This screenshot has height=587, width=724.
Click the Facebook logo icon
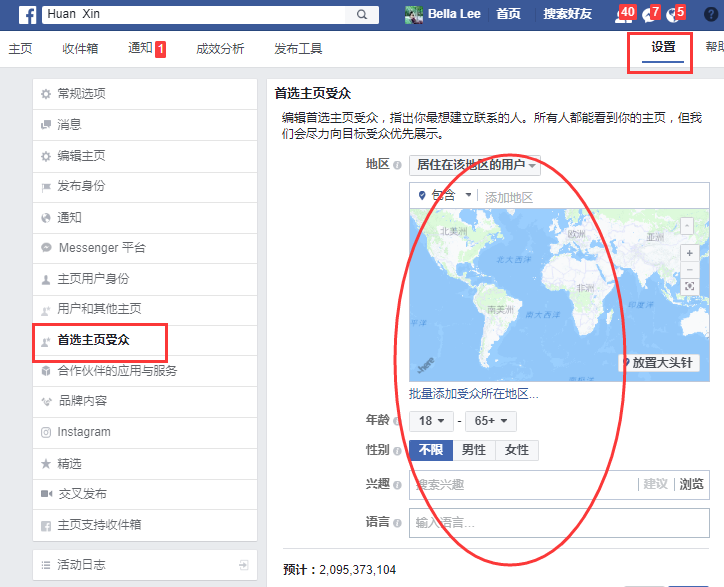(x=28, y=15)
